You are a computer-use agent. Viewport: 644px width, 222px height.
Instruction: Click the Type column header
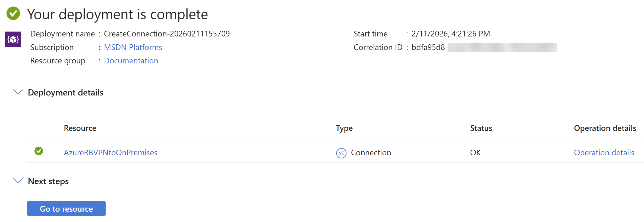tap(344, 128)
